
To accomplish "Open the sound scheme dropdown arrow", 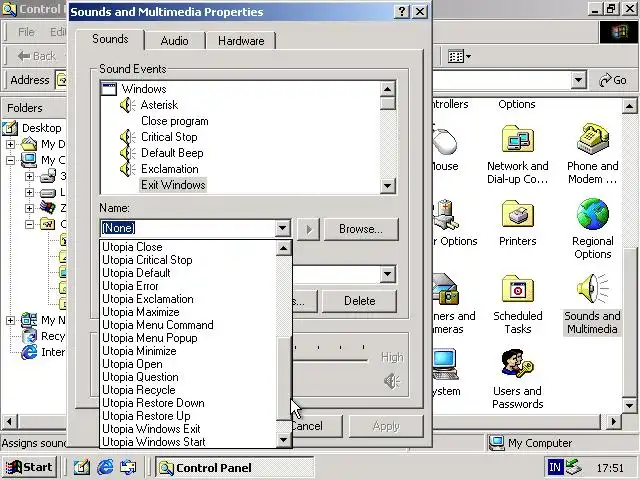I will point(388,274).
